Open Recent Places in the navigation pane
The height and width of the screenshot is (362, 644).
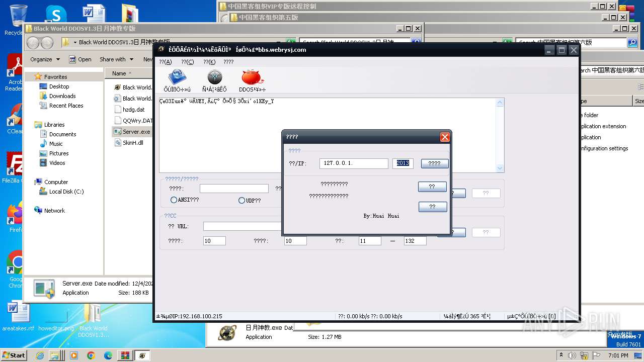click(x=66, y=106)
